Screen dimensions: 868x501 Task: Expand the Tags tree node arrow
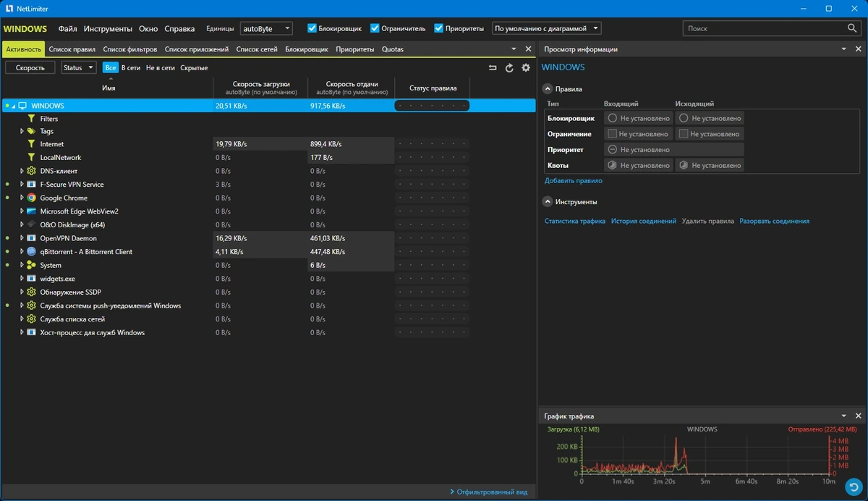pyautogui.click(x=22, y=132)
